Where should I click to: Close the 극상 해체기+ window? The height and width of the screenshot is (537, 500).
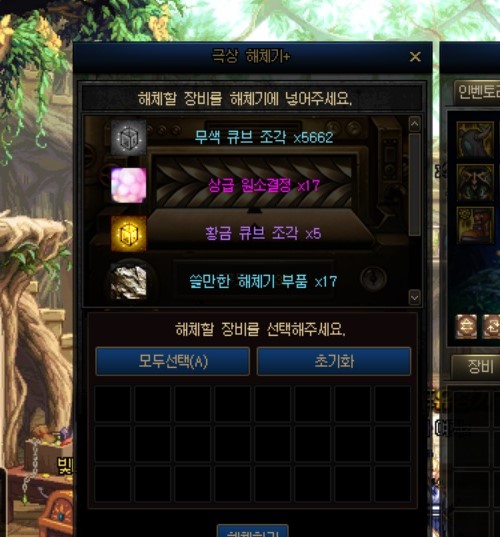(x=415, y=57)
